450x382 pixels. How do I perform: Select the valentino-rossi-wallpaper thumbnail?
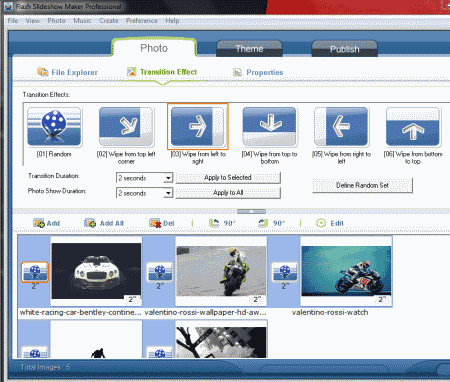point(221,271)
